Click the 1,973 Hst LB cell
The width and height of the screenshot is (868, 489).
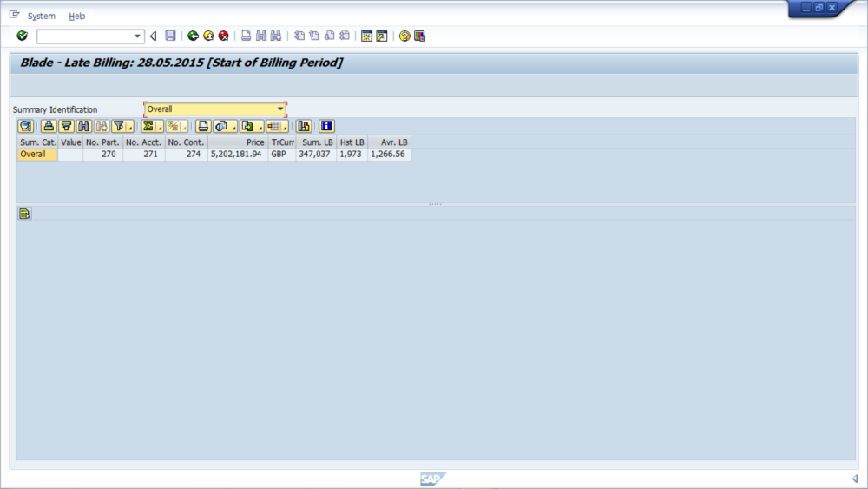pos(352,155)
